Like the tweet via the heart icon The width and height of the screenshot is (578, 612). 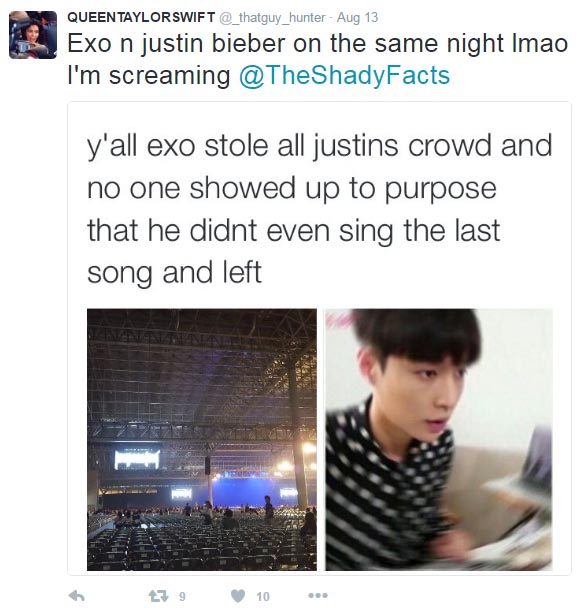[x=238, y=596]
